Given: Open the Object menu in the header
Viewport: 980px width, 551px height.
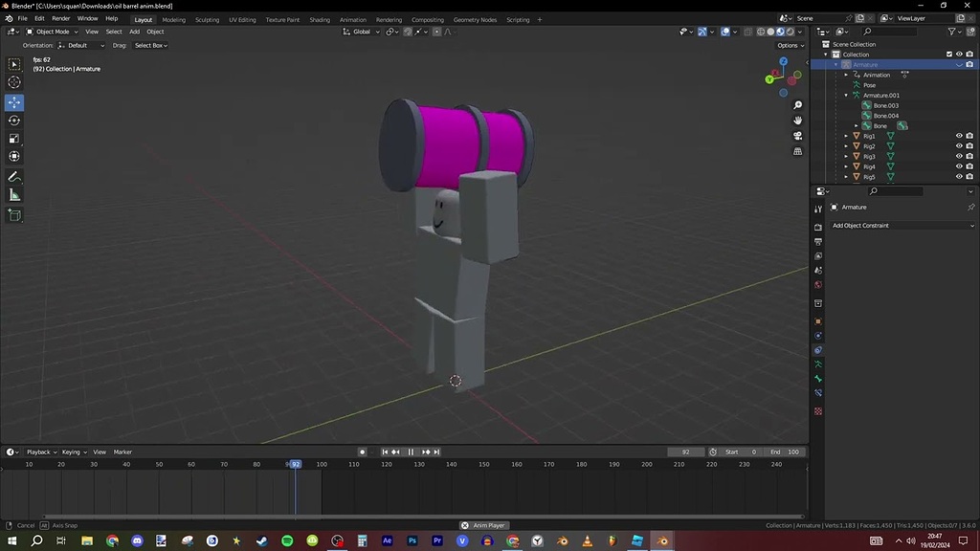Looking at the screenshot, I should pyautogui.click(x=156, y=32).
